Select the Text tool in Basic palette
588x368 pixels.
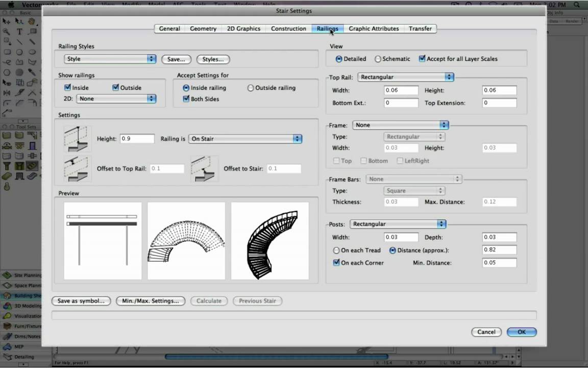(19, 32)
